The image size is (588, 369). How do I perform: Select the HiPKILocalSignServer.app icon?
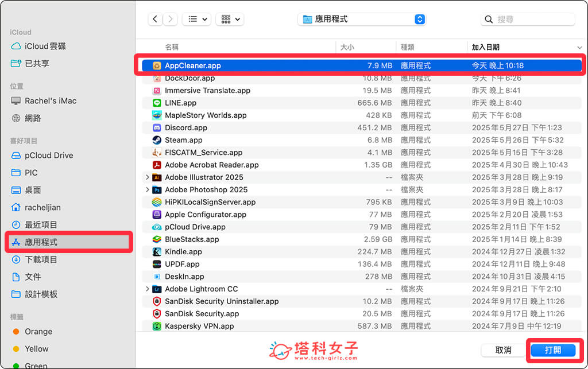click(157, 202)
